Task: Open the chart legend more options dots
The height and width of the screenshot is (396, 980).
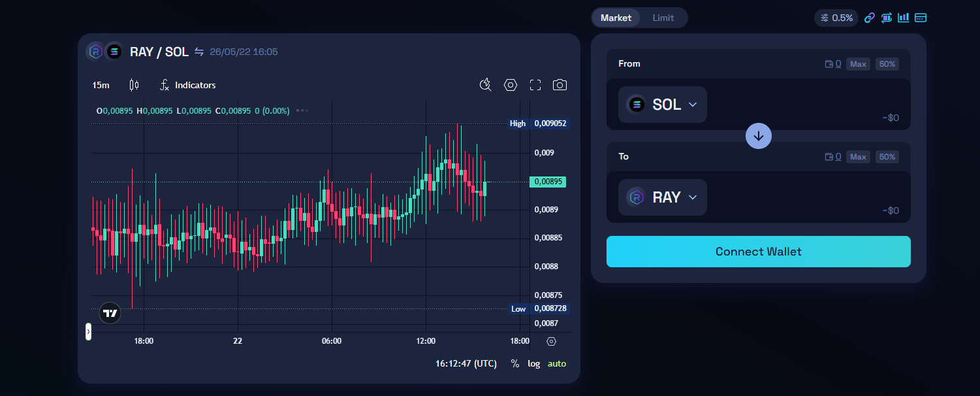Action: tap(302, 110)
